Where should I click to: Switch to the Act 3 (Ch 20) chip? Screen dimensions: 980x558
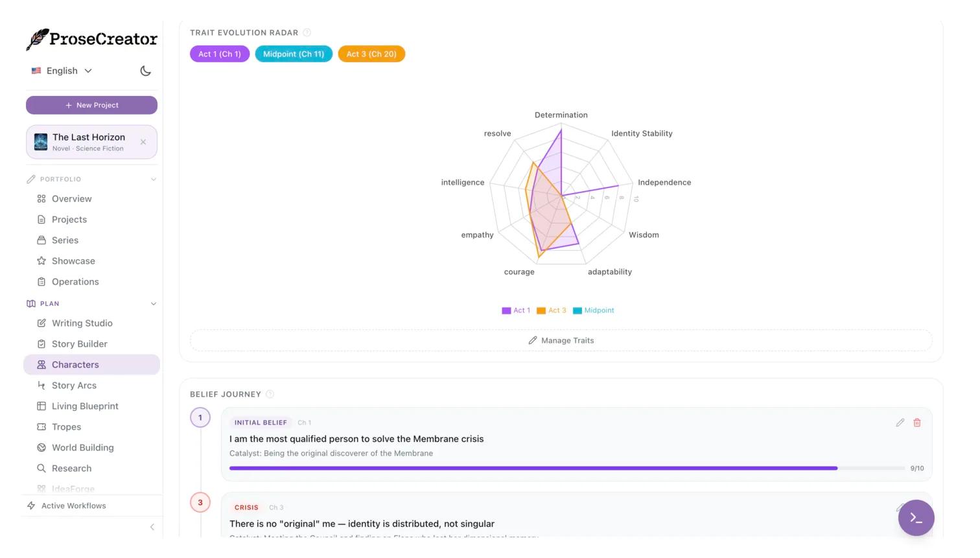click(371, 54)
